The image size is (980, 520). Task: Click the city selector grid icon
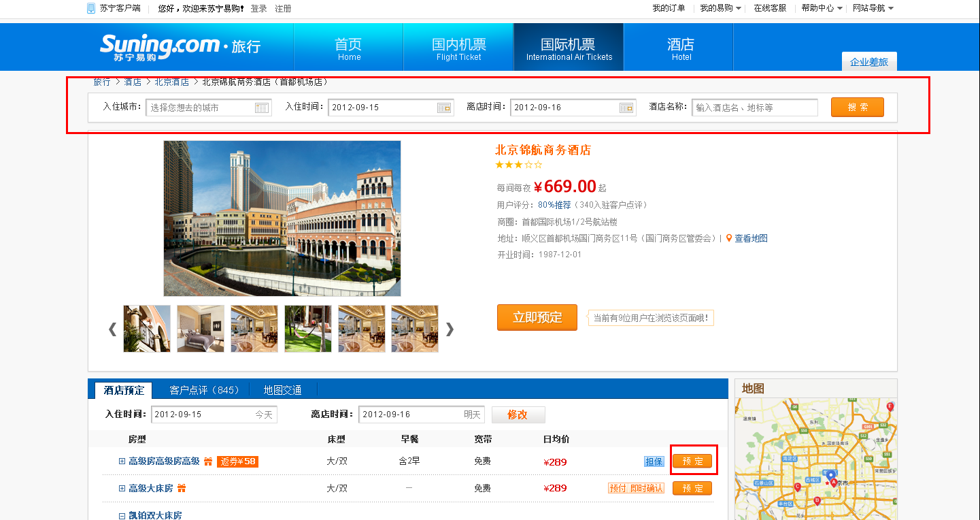(262, 108)
